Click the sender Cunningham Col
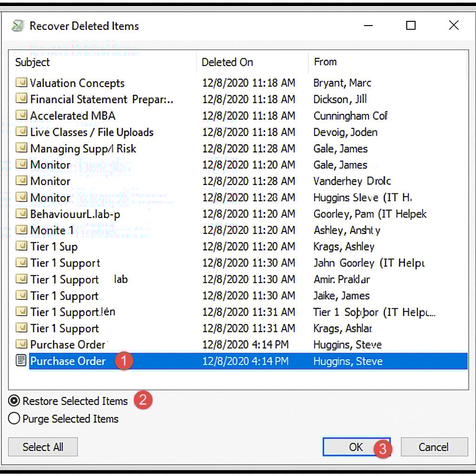Viewport: 476px width, 476px height. (x=350, y=116)
